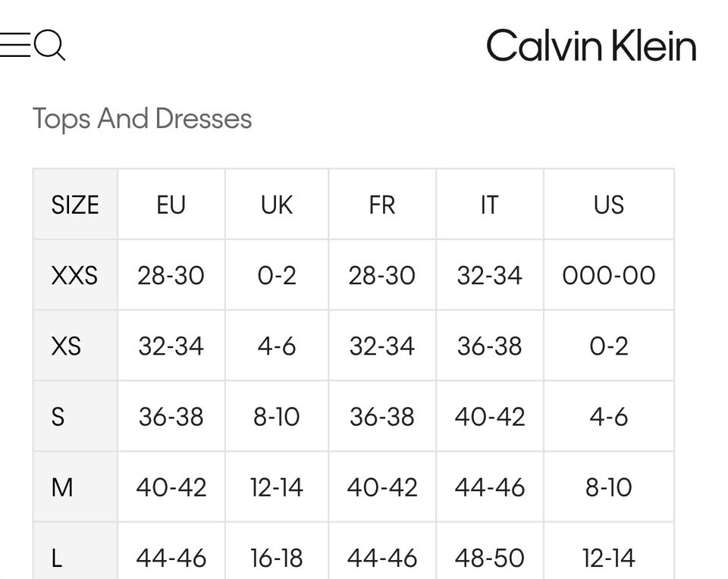
Task: Click the 8-10 UK size cell
Action: pos(277,416)
